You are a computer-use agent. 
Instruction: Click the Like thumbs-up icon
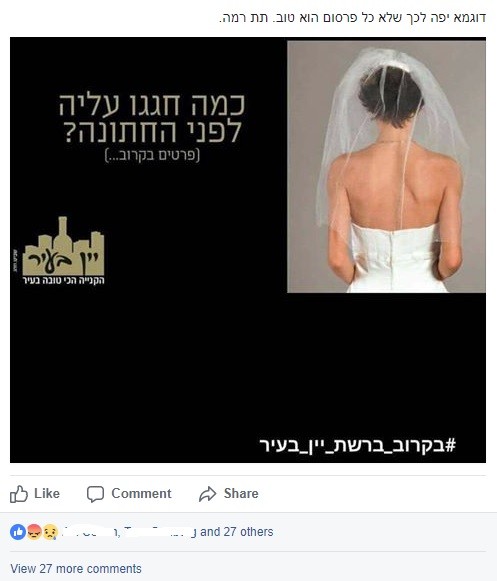(x=19, y=494)
